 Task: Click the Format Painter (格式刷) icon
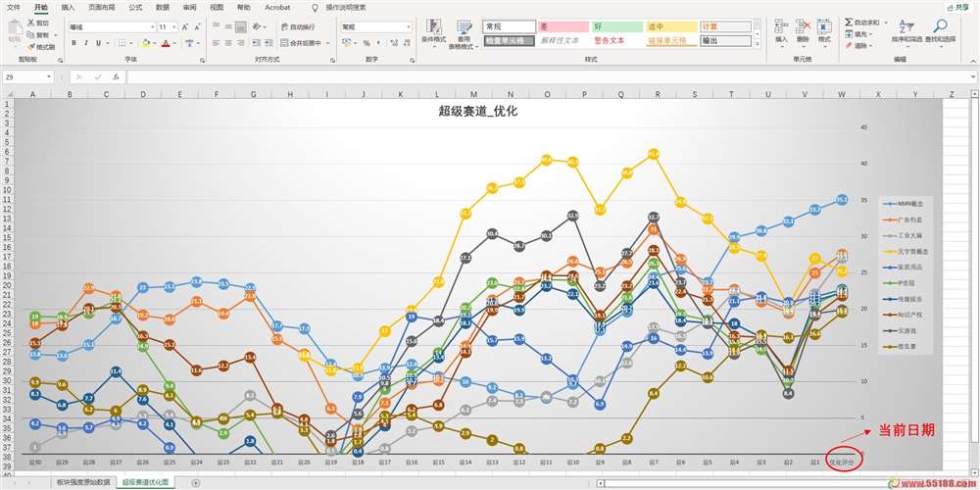coord(41,46)
